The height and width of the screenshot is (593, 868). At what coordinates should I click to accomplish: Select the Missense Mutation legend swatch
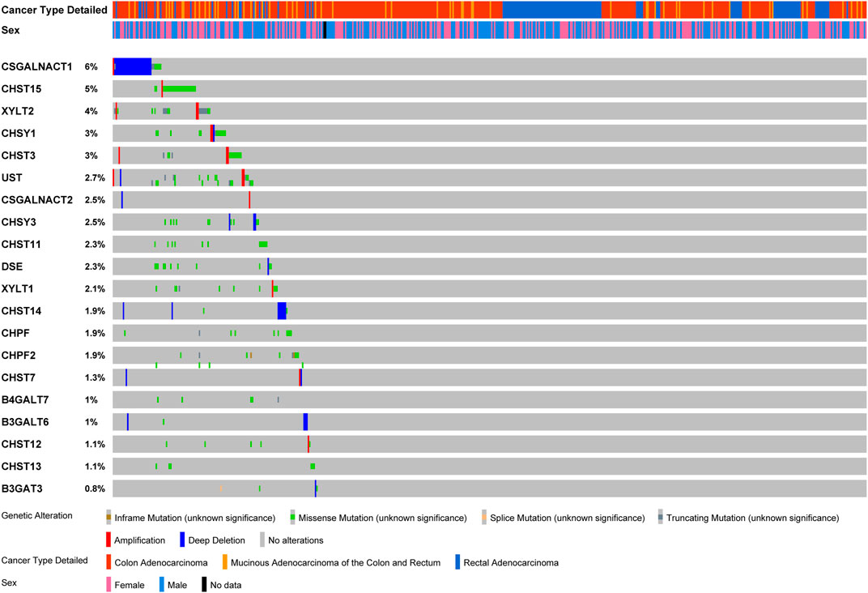[292, 518]
